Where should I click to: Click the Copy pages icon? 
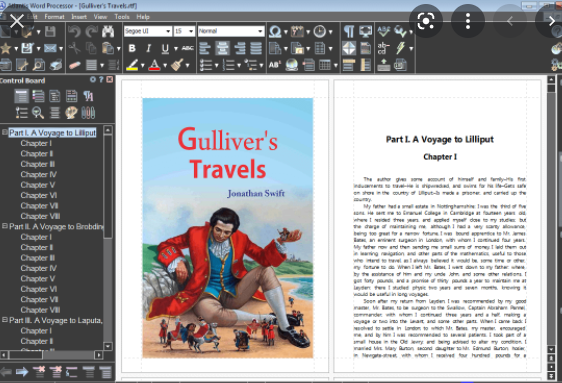tap(91, 48)
